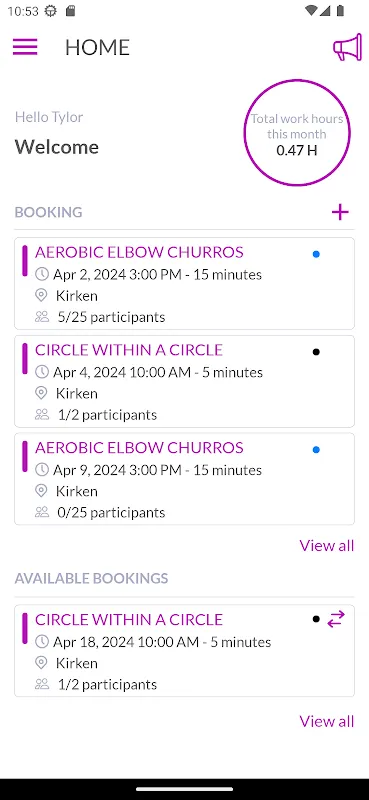Viewport: 369px width, 800px height.
Task: Tap the swap arrows icon on the Apr 18 booking
Action: [x=336, y=619]
